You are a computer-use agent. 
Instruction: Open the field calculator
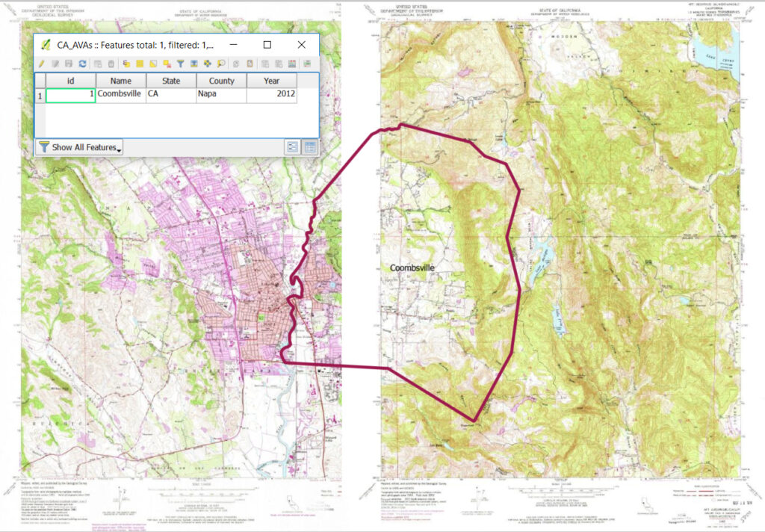[291, 64]
